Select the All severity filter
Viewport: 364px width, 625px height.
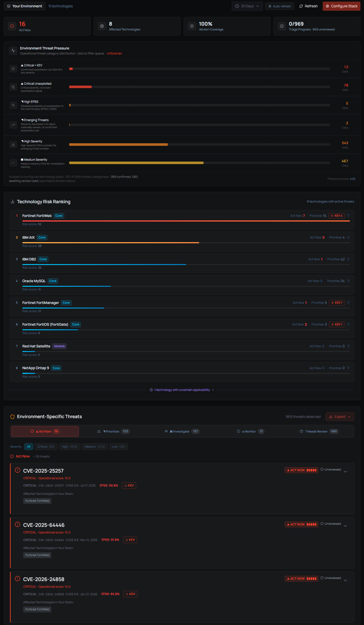pyautogui.click(x=29, y=447)
